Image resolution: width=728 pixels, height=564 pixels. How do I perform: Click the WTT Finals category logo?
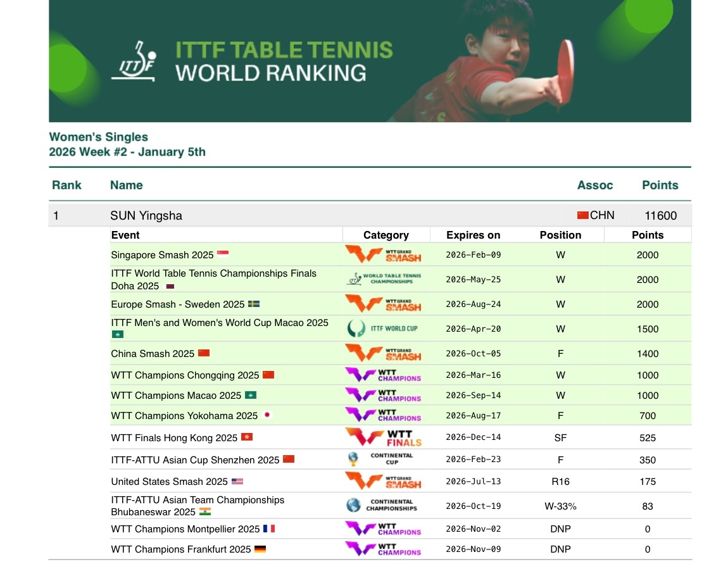pos(383,437)
